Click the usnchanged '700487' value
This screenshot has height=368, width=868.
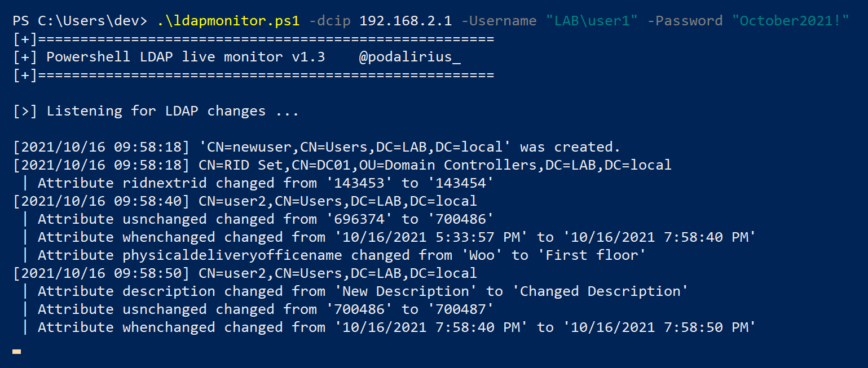[x=465, y=309]
